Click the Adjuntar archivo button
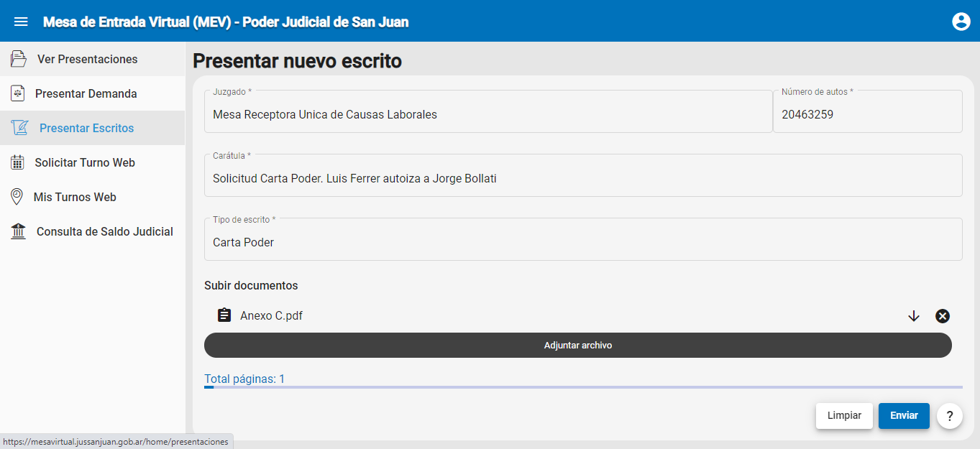 [x=577, y=346]
